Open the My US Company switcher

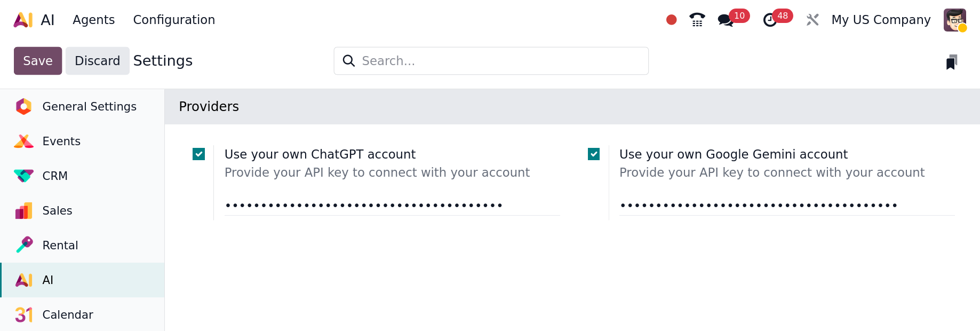(880, 20)
